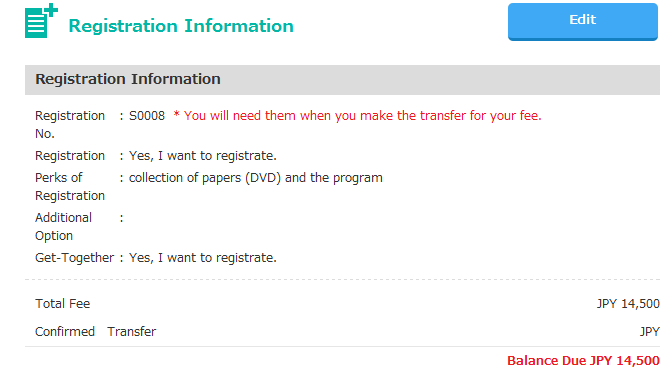Viewport: 672px width, 387px height.
Task: Select the Registration Information page title
Action: [x=181, y=26]
